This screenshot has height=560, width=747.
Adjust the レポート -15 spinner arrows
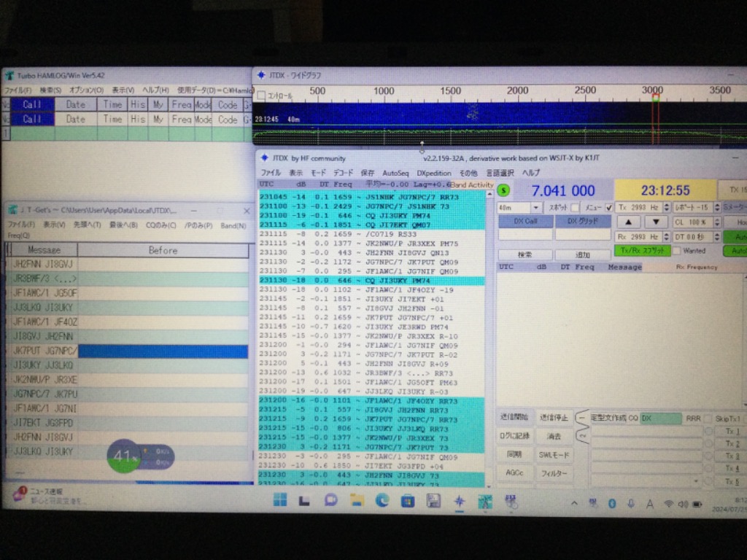[717, 207]
